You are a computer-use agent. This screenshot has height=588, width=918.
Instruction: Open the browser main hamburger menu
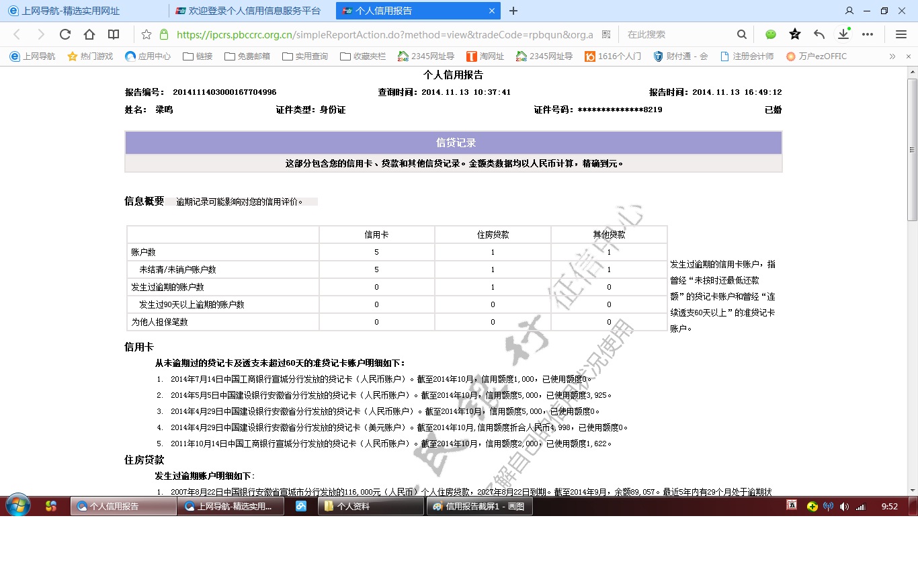coord(901,34)
